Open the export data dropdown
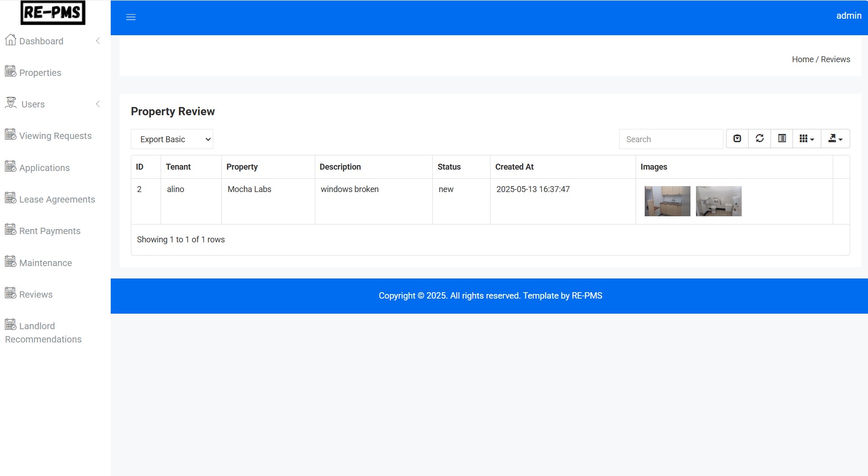Image resolution: width=868 pixels, height=476 pixels. point(835,139)
